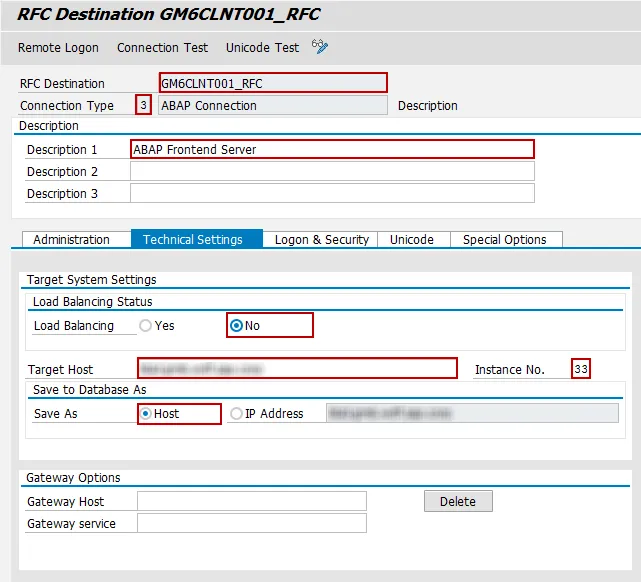Start the Unicode Test
This screenshot has width=641, height=582.
(x=262, y=48)
